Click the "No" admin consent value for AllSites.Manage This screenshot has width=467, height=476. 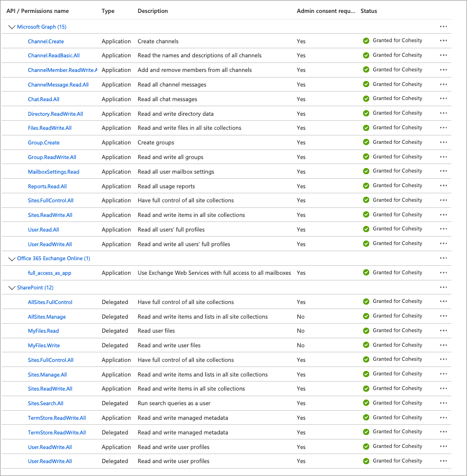pyautogui.click(x=300, y=316)
